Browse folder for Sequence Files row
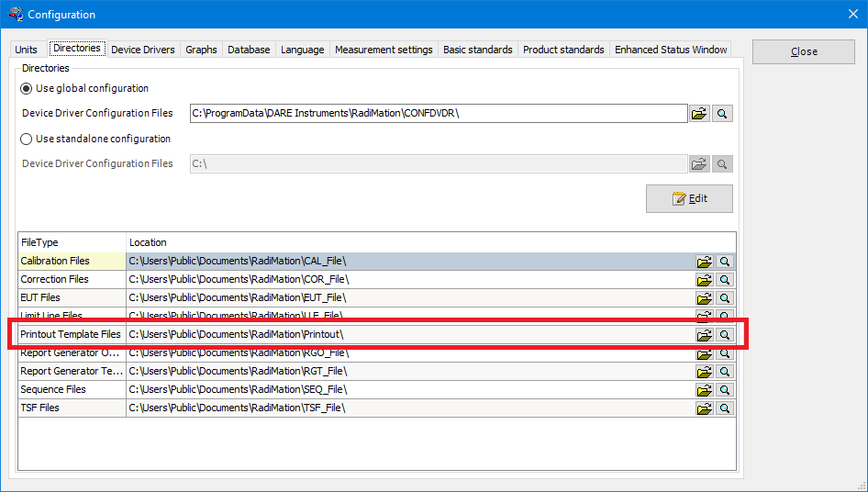 pos(704,389)
